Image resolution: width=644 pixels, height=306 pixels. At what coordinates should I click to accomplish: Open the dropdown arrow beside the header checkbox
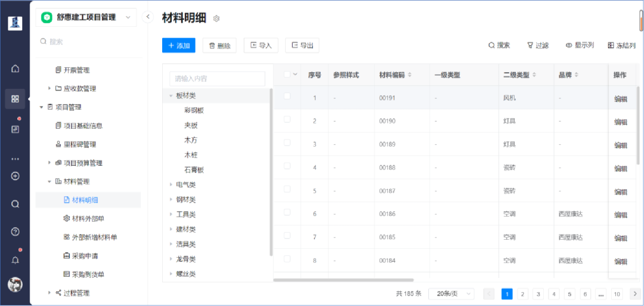295,75
